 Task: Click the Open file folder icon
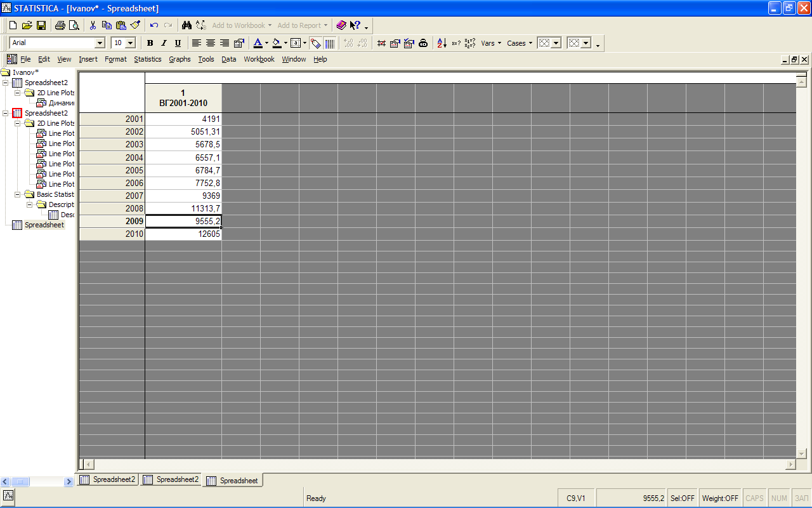click(27, 25)
